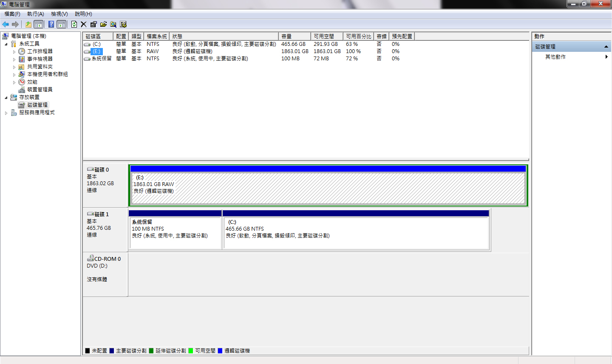Click the Delete X toolbar icon
The height and width of the screenshot is (364, 612).
[84, 25]
